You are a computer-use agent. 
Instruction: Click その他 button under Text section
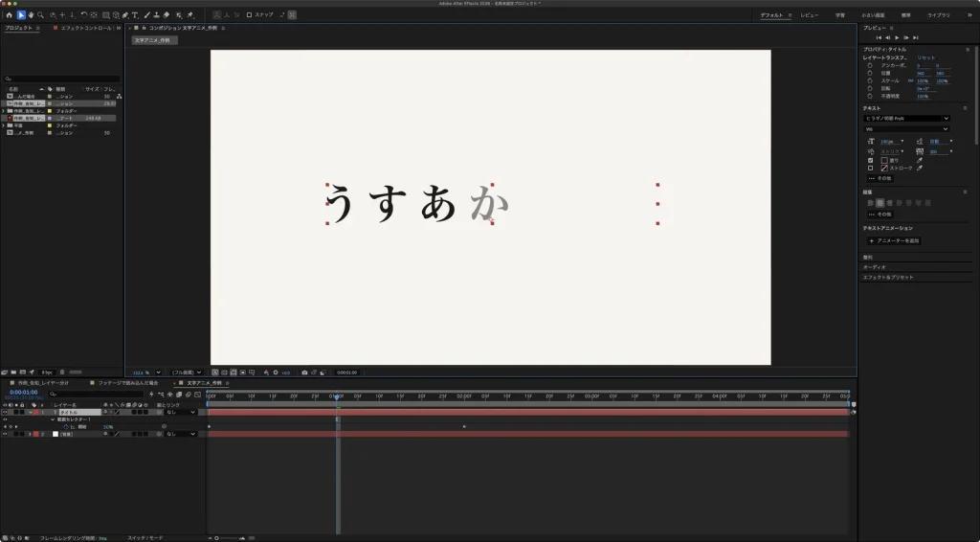(880, 178)
